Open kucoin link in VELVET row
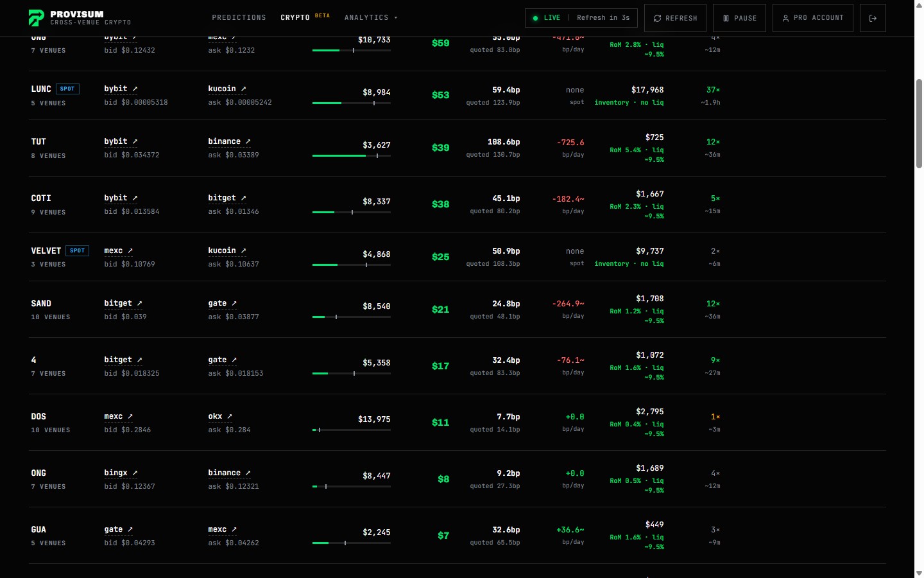The height and width of the screenshot is (578, 924). (227, 250)
